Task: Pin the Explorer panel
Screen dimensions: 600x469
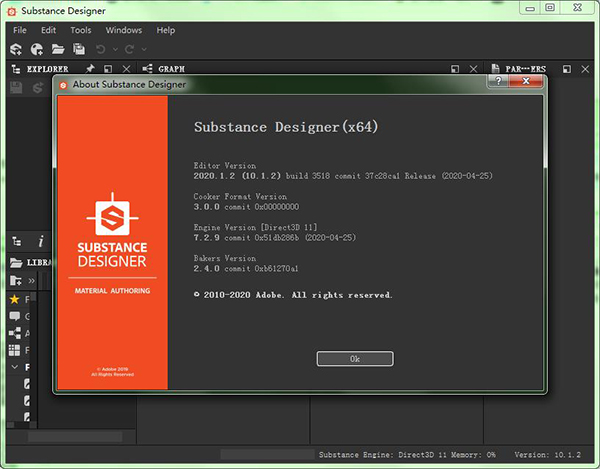Action: click(x=90, y=69)
